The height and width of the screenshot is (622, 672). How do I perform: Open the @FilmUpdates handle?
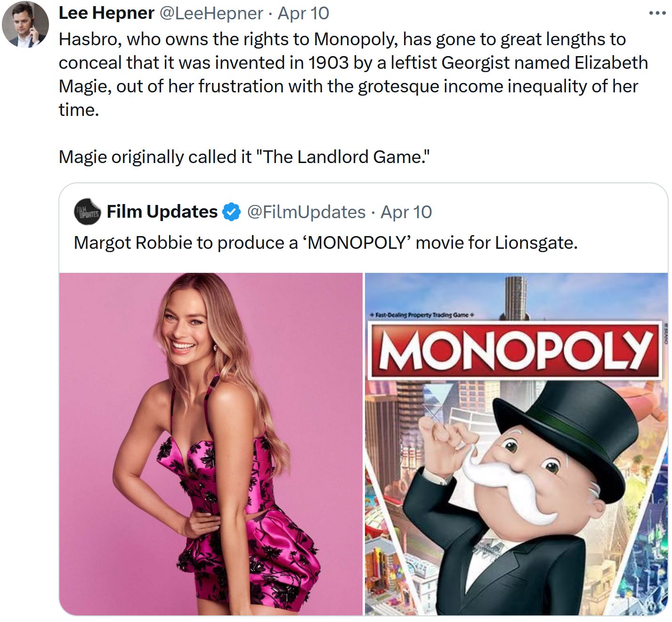coord(306,212)
